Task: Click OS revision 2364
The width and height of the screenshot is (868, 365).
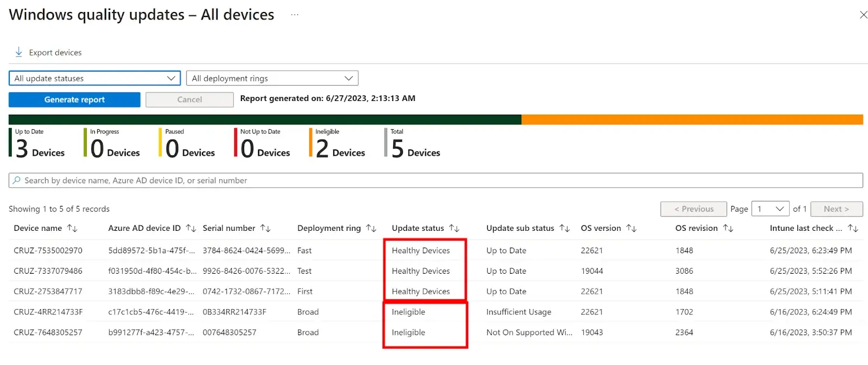Action: tap(684, 332)
